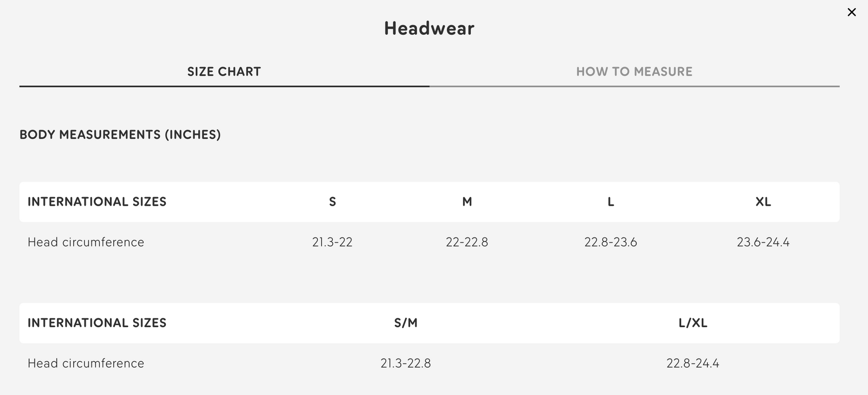Click the Headwear dialog title
This screenshot has width=868, height=395.
pos(429,28)
